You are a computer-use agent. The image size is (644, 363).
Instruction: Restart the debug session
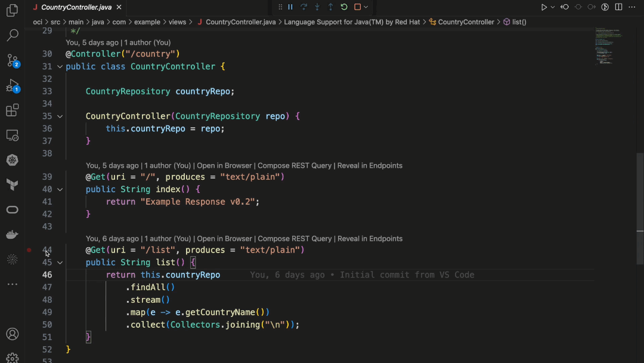tap(344, 7)
